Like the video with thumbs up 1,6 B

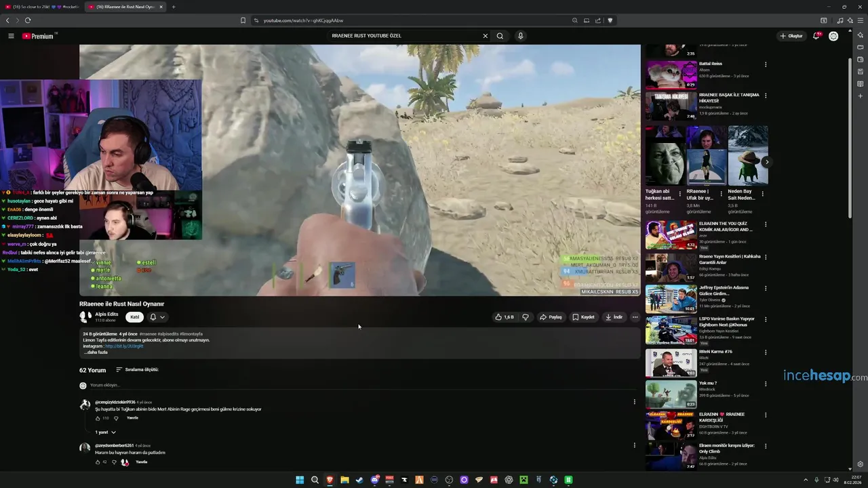[x=504, y=317]
